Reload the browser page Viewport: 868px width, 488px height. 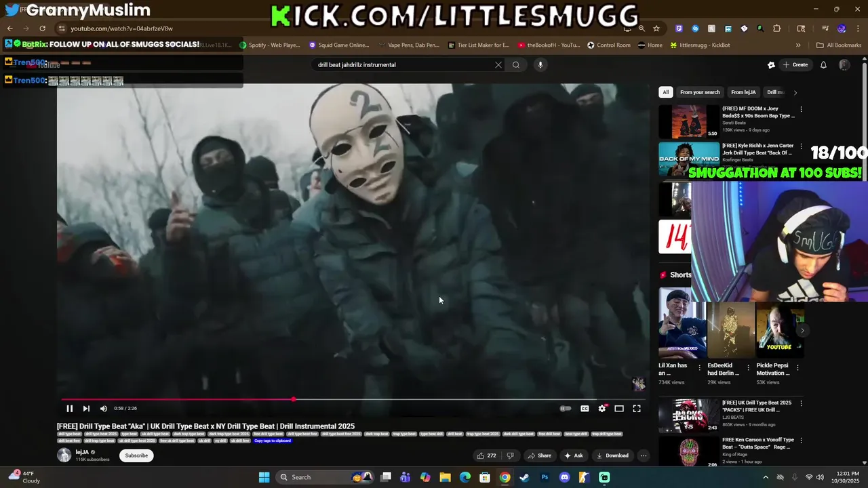(42, 28)
